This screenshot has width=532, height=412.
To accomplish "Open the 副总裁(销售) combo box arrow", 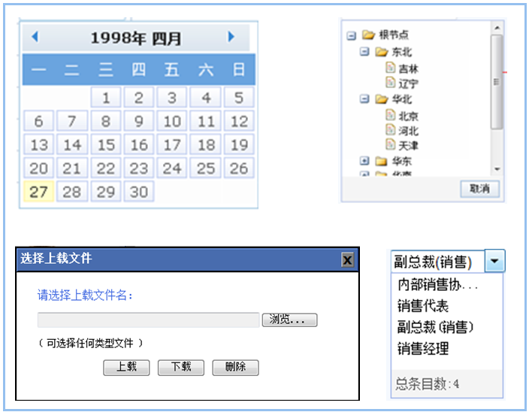I will coord(495,262).
